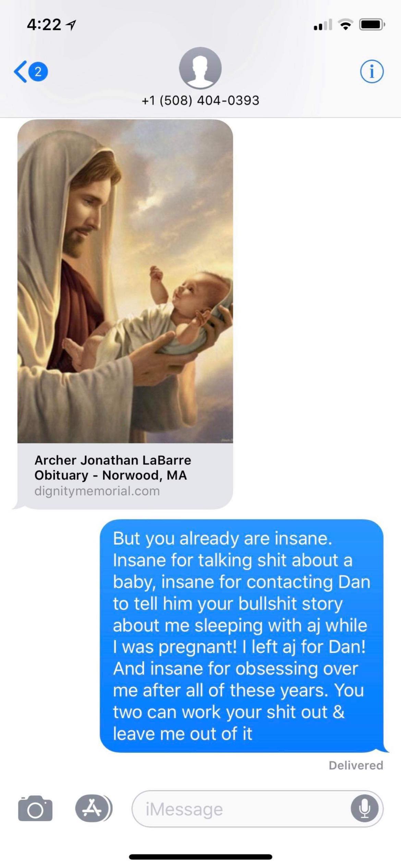Open the camera to attach a photo
401x868 pixels.
35,808
